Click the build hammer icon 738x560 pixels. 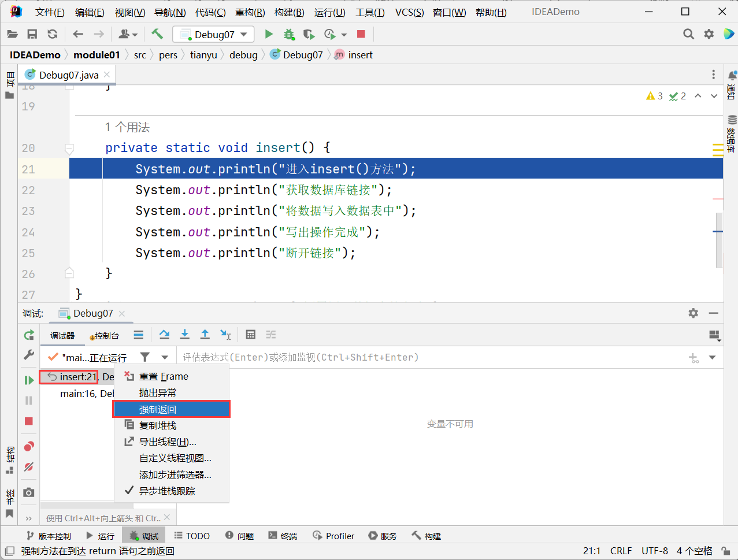coord(157,34)
